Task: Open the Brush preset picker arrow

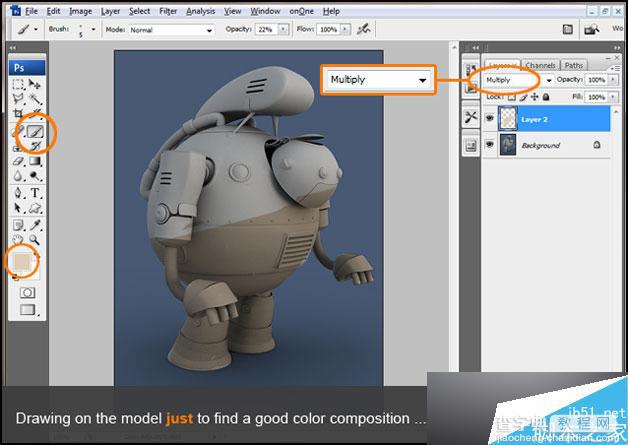Action: (x=93, y=29)
